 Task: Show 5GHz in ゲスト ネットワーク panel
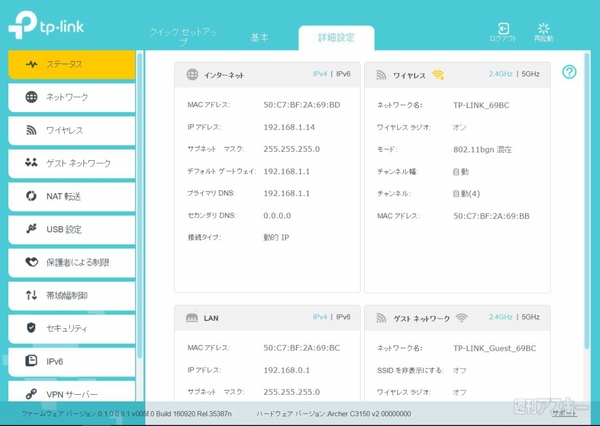[530, 317]
